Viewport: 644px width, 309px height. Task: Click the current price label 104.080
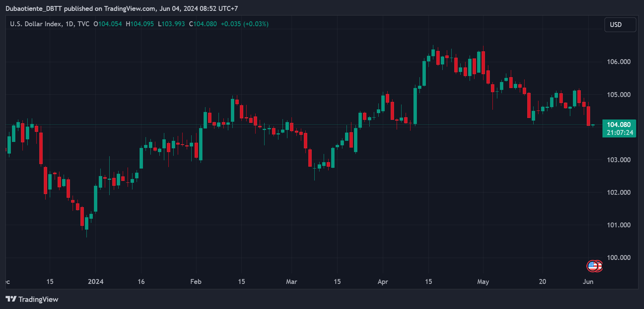pyautogui.click(x=619, y=125)
